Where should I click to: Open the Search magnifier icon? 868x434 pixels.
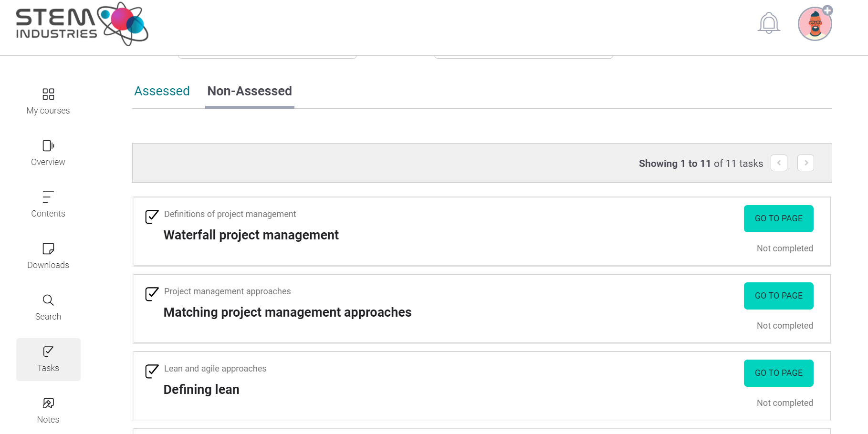pyautogui.click(x=48, y=300)
